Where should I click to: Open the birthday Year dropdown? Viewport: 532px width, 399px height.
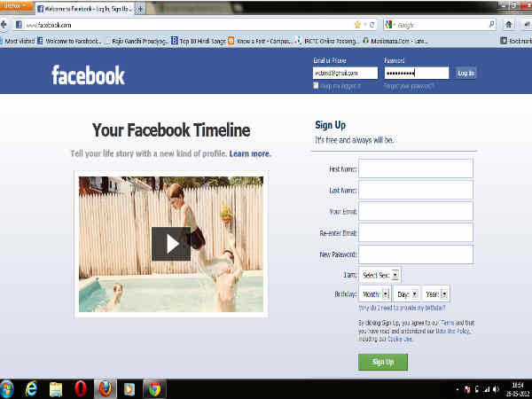click(436, 293)
